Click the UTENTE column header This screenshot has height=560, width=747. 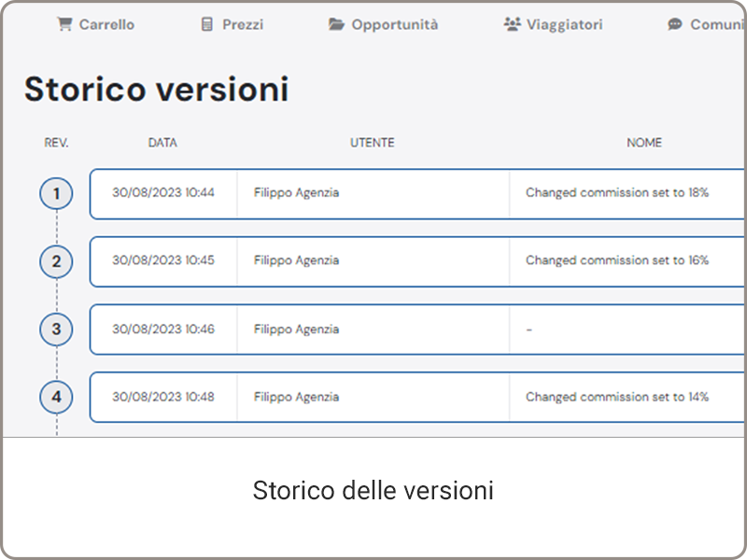(372, 143)
